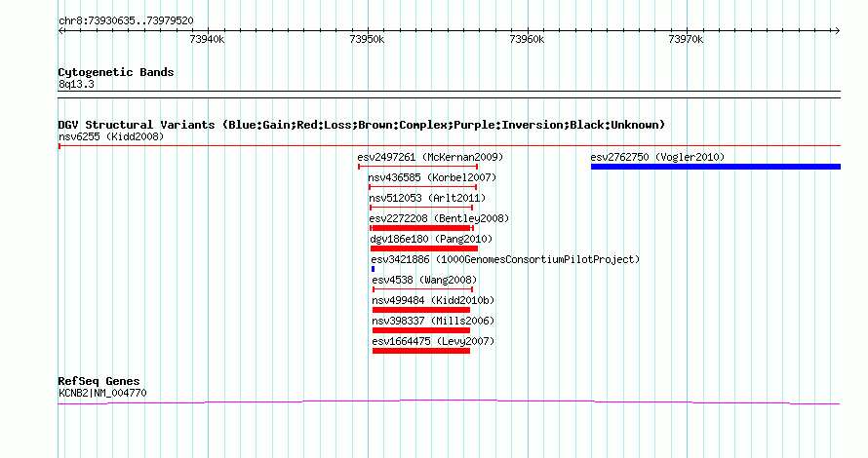868x458 pixels.
Task: Click the 73950k ruler label
Action: point(367,39)
